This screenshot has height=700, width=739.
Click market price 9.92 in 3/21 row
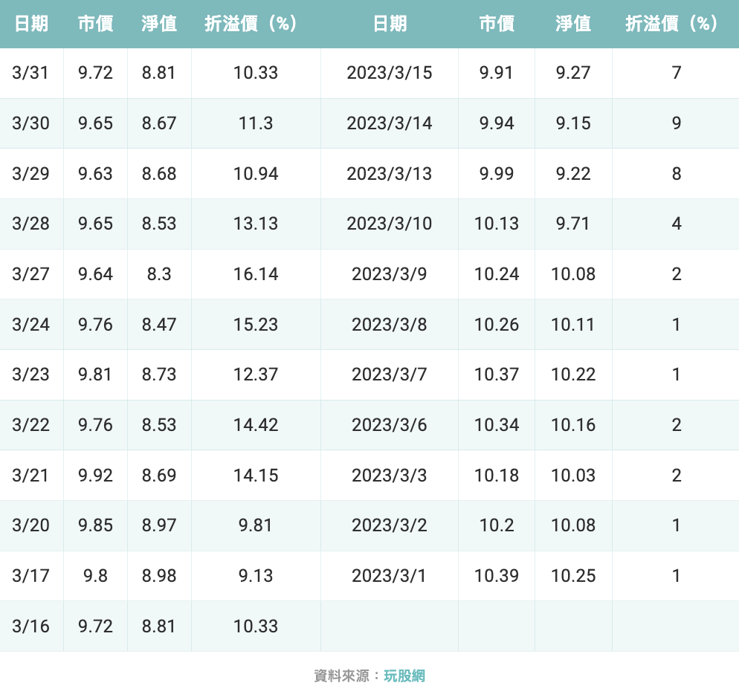pyautogui.click(x=95, y=476)
